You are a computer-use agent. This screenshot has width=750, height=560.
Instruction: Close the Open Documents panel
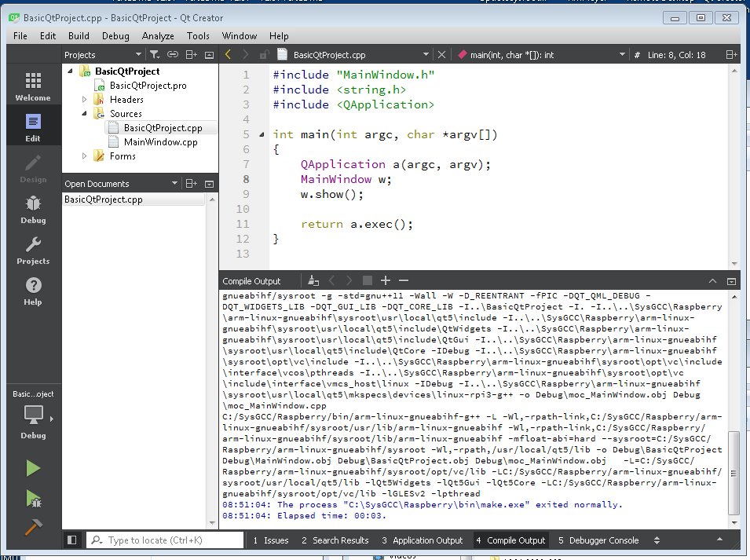(x=209, y=184)
